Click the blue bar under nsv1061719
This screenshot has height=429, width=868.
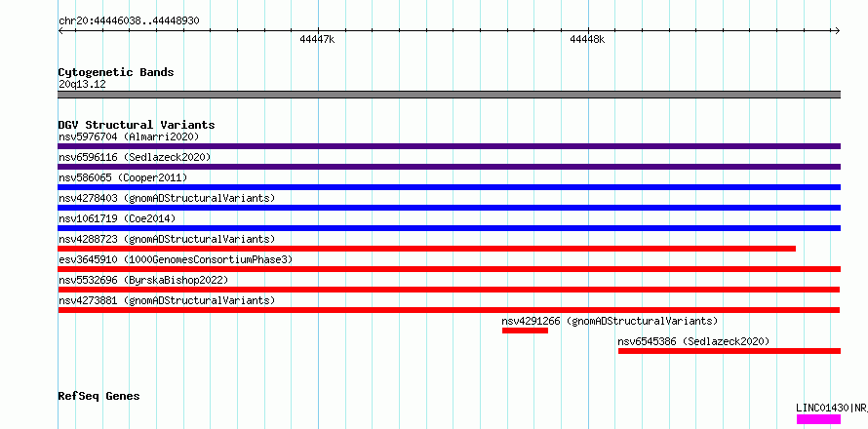(449, 228)
